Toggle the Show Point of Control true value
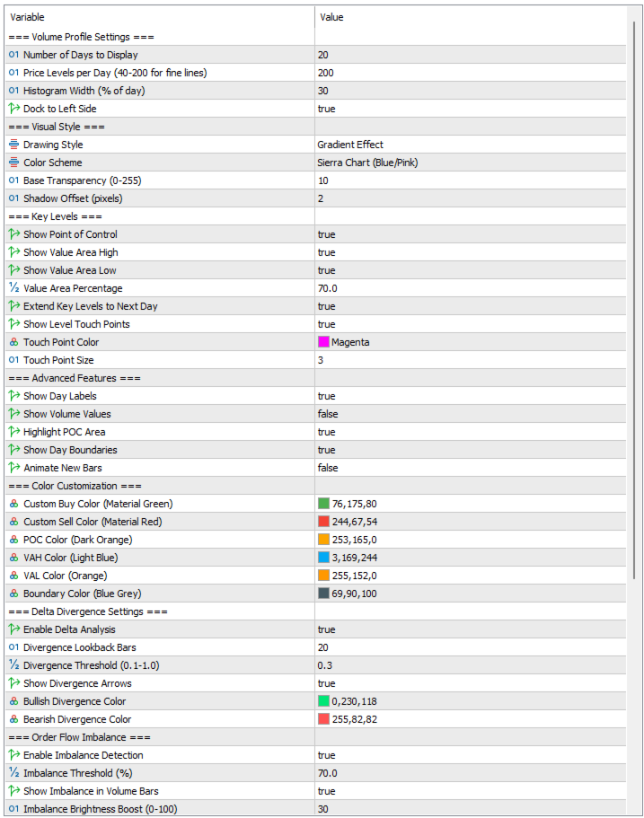The height and width of the screenshot is (818, 644). [x=326, y=234]
